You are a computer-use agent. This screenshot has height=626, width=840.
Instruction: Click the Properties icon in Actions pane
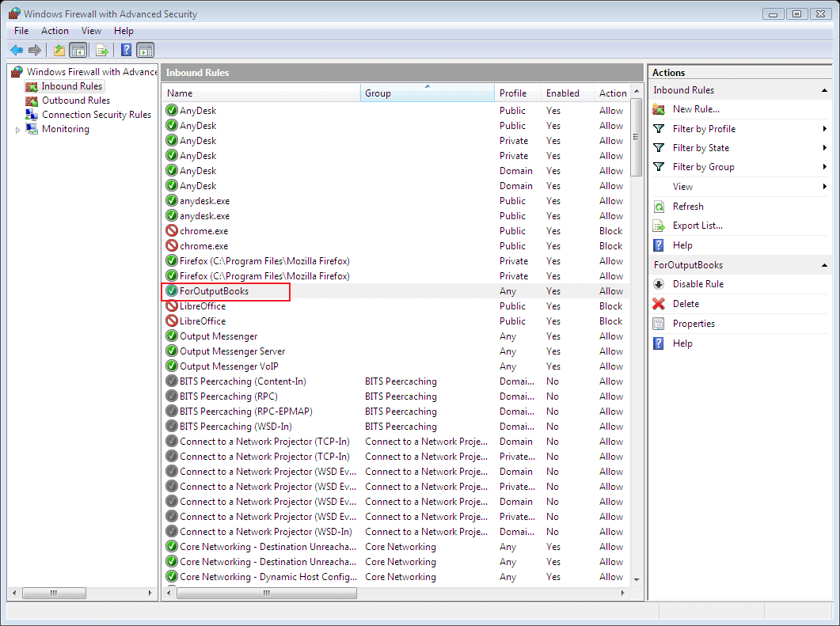[x=659, y=324]
